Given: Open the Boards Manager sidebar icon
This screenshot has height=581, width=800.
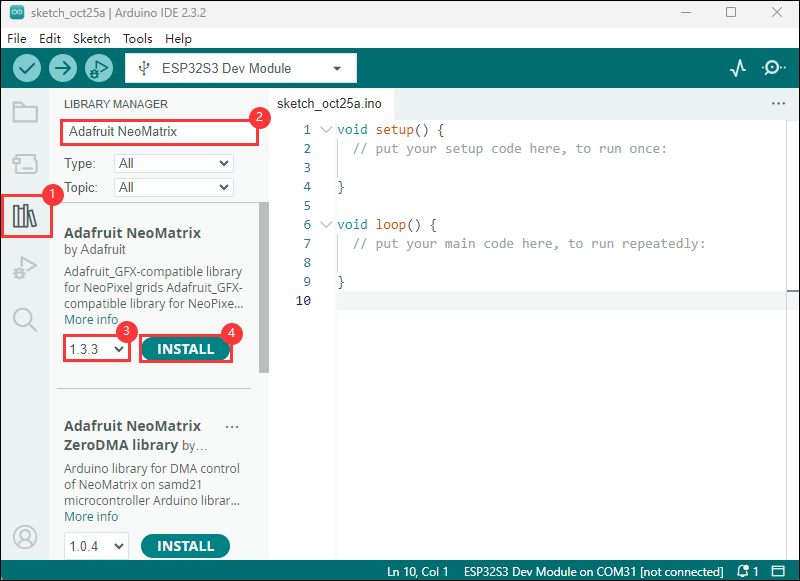Looking at the screenshot, I should [x=25, y=164].
